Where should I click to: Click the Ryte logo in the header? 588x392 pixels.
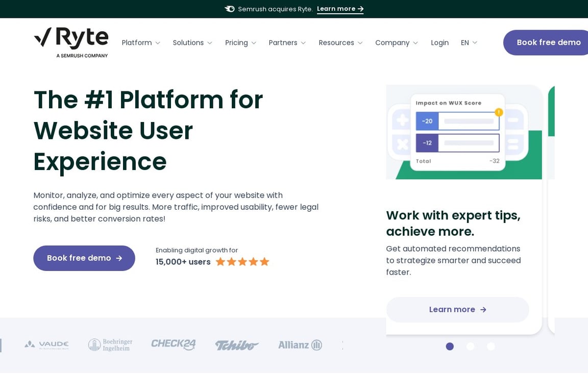pyautogui.click(x=71, y=42)
